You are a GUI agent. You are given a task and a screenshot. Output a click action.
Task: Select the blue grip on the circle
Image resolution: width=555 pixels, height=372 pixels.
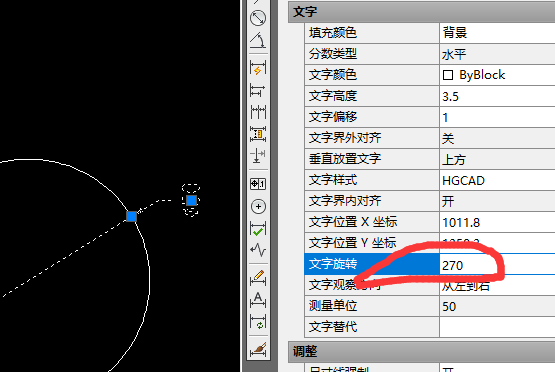131,216
